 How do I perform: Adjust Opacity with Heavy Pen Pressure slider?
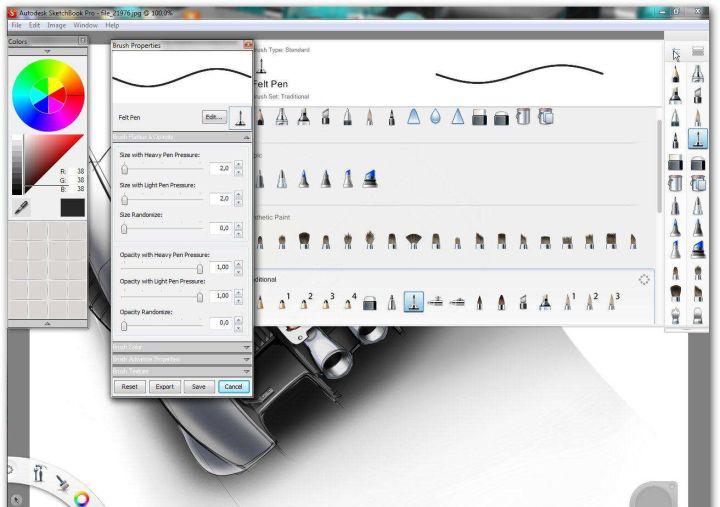click(200, 268)
